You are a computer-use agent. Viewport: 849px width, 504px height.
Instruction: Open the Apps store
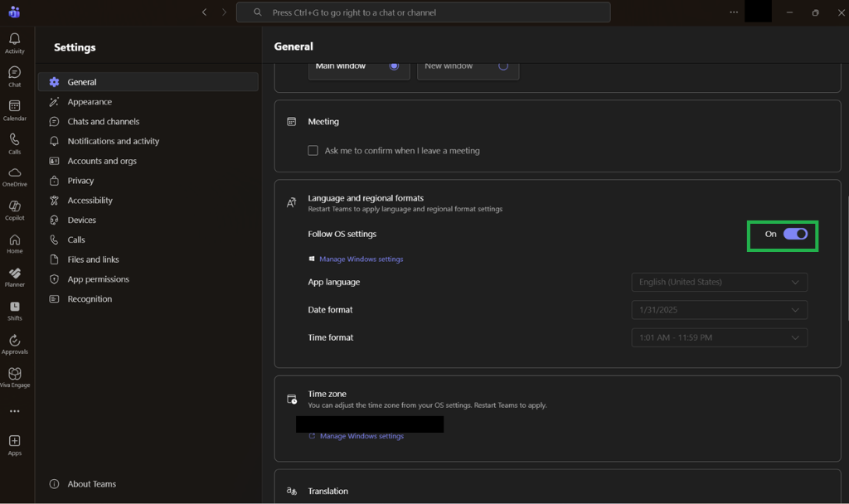tap(15, 445)
